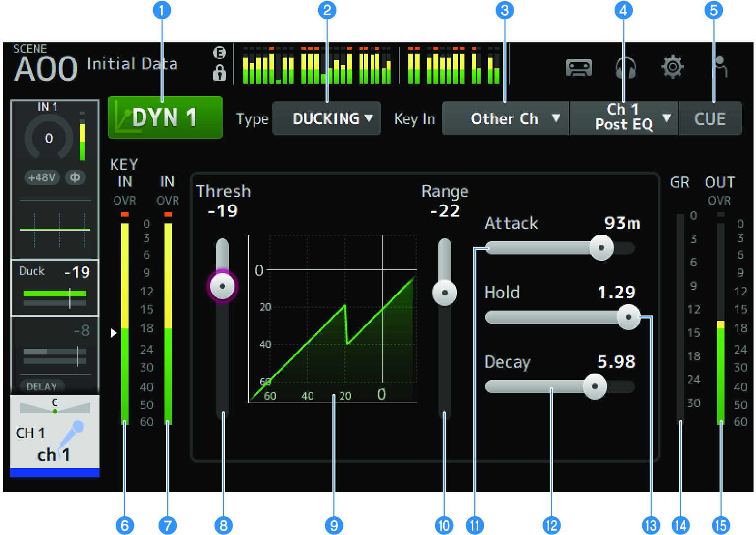756x535 pixels.
Task: Open the monitor headphone icon
Action: 625,68
